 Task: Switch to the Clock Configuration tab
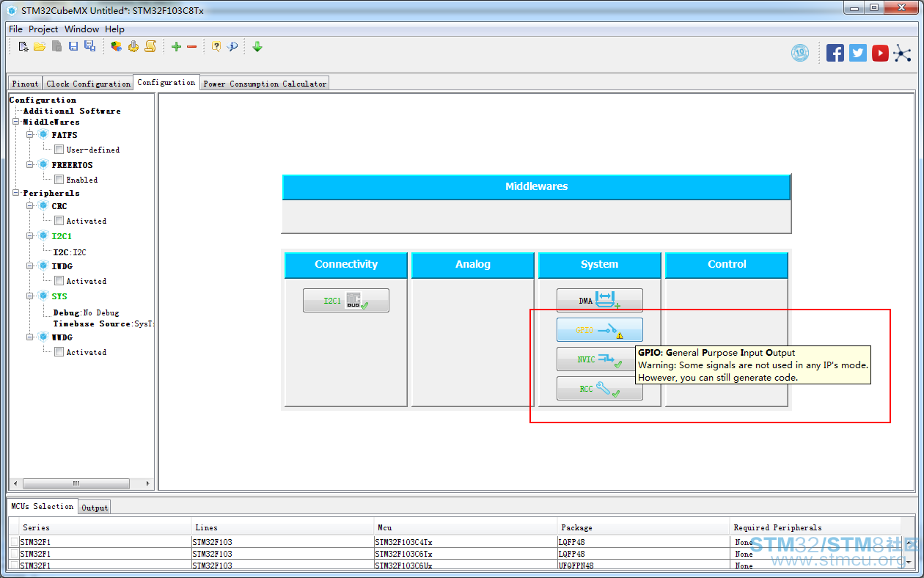tap(88, 84)
